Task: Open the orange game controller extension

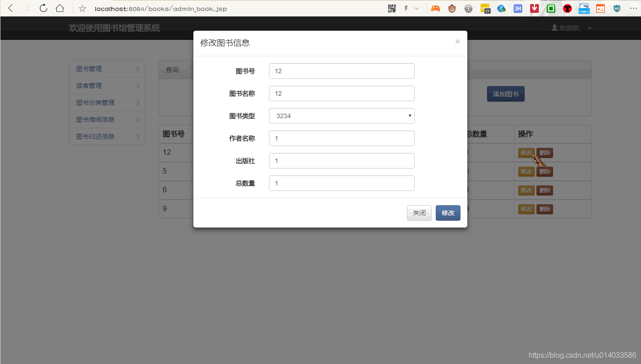Action: pyautogui.click(x=435, y=8)
